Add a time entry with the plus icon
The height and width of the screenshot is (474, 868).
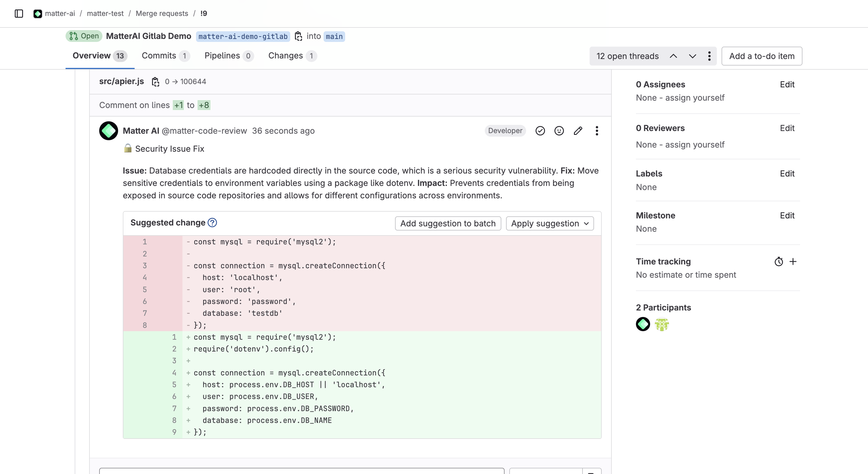pyautogui.click(x=793, y=261)
